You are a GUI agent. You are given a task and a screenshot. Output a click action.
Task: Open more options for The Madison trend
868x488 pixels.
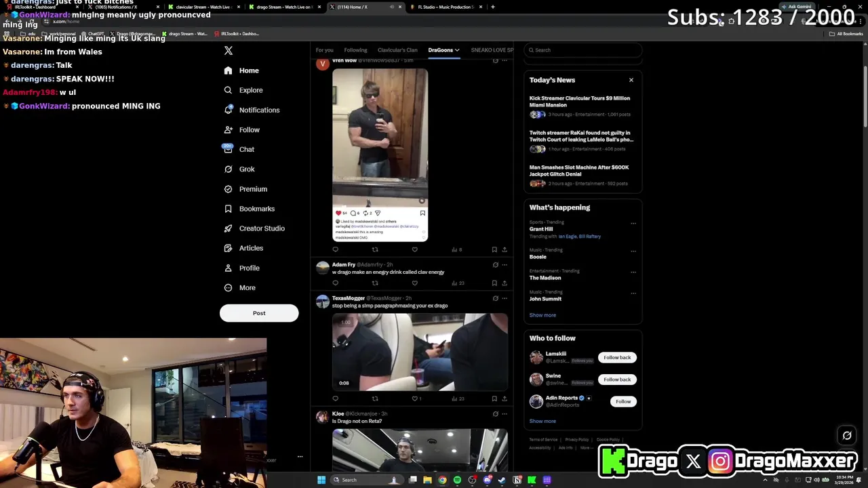coord(633,272)
